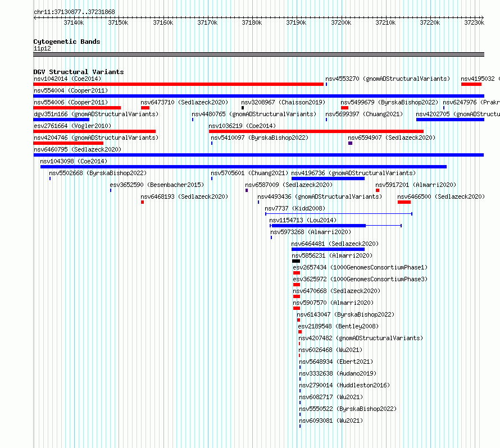Click the black bar under nsv5856231
Image resolution: width=500 pixels, height=448 pixels.
296,261
